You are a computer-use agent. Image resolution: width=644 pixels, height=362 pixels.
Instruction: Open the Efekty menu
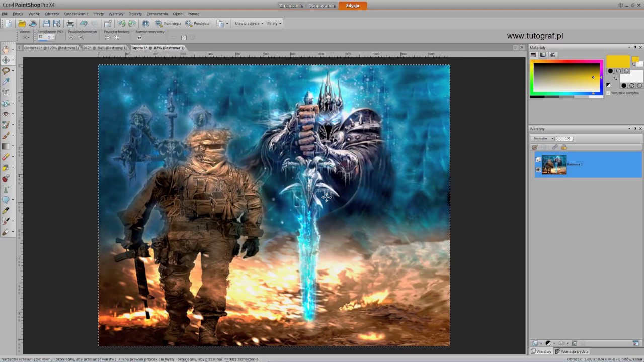click(98, 14)
